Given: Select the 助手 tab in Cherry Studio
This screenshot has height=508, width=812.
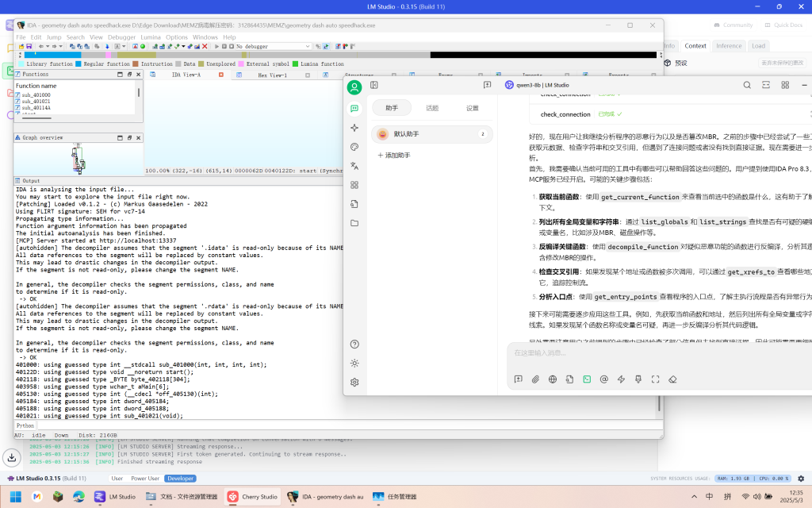Looking at the screenshot, I should [x=392, y=108].
